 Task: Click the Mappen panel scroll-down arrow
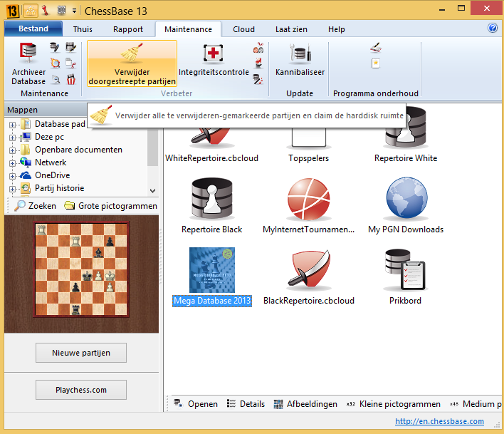point(152,191)
